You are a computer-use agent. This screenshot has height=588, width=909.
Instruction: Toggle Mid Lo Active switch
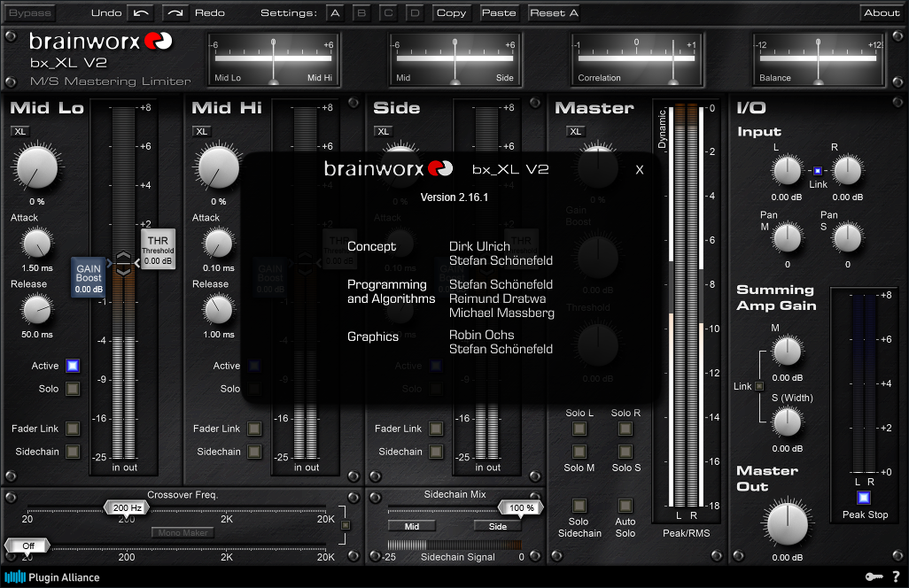73,366
